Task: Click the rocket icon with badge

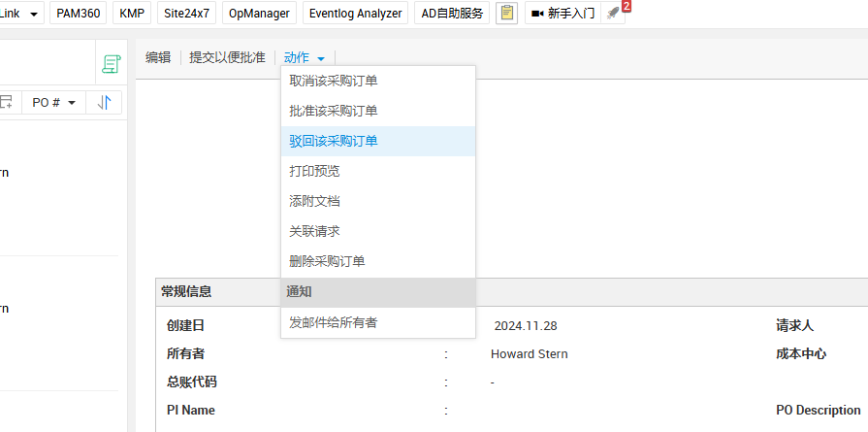Action: pyautogui.click(x=612, y=14)
